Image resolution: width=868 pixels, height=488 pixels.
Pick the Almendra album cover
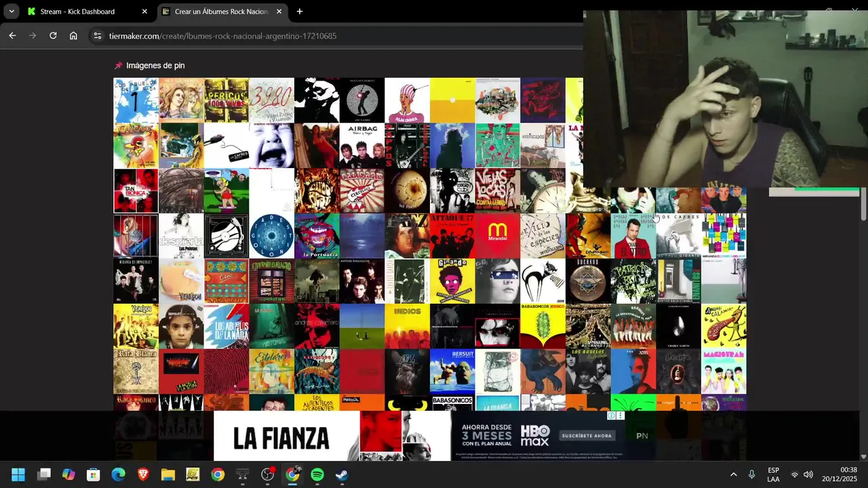407,100
